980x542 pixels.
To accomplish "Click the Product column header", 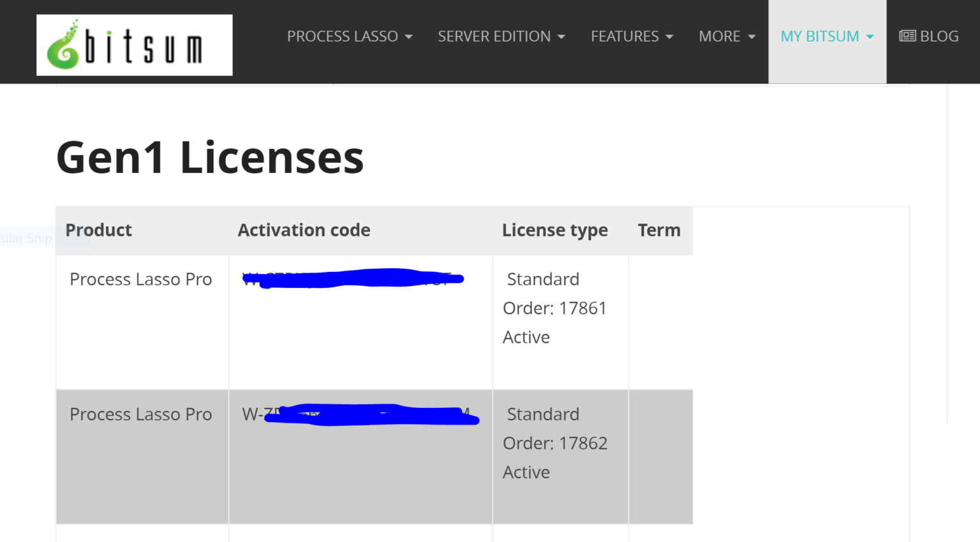I will 99,230.
